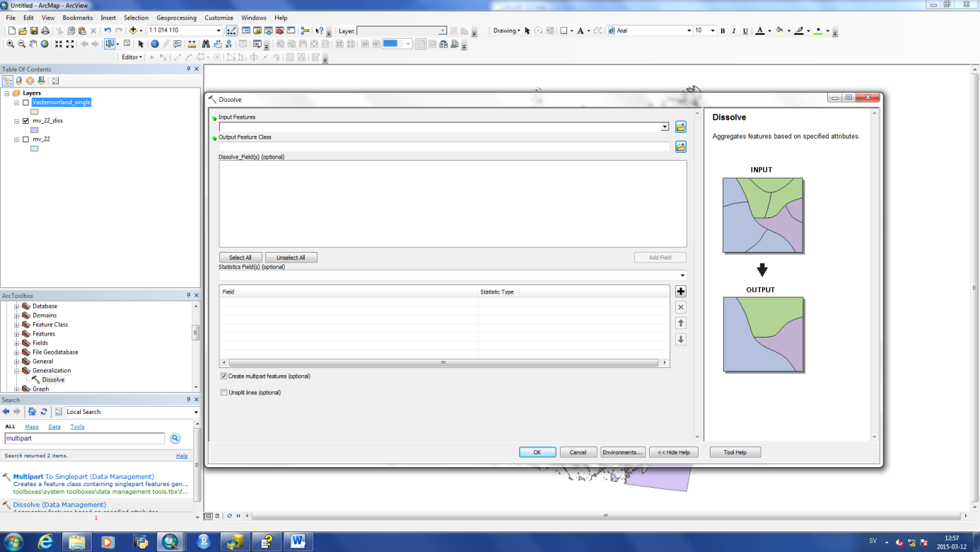Image resolution: width=980 pixels, height=552 pixels.
Task: Apply italic text formatting
Action: point(734,31)
